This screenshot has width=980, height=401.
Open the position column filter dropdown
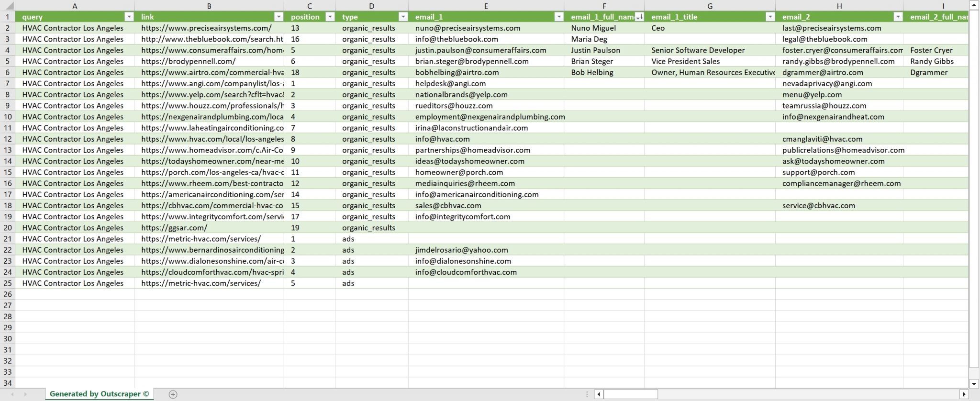[330, 17]
